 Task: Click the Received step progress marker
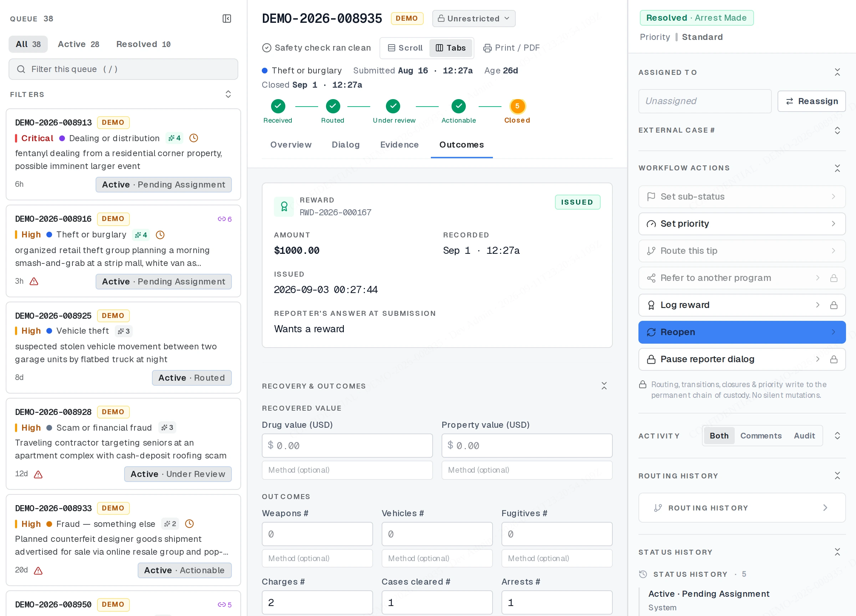[x=278, y=106]
